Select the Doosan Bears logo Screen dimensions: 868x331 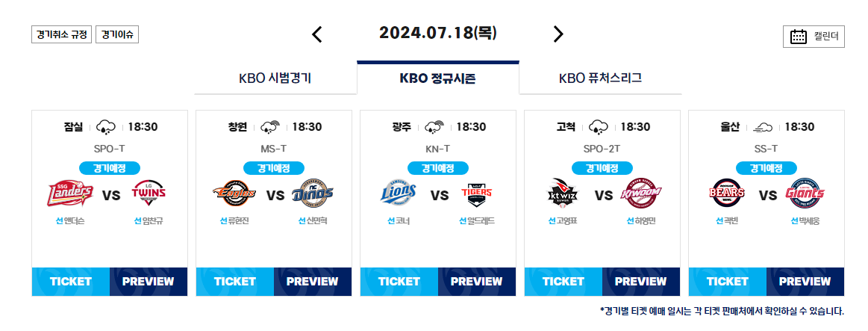[x=726, y=194]
